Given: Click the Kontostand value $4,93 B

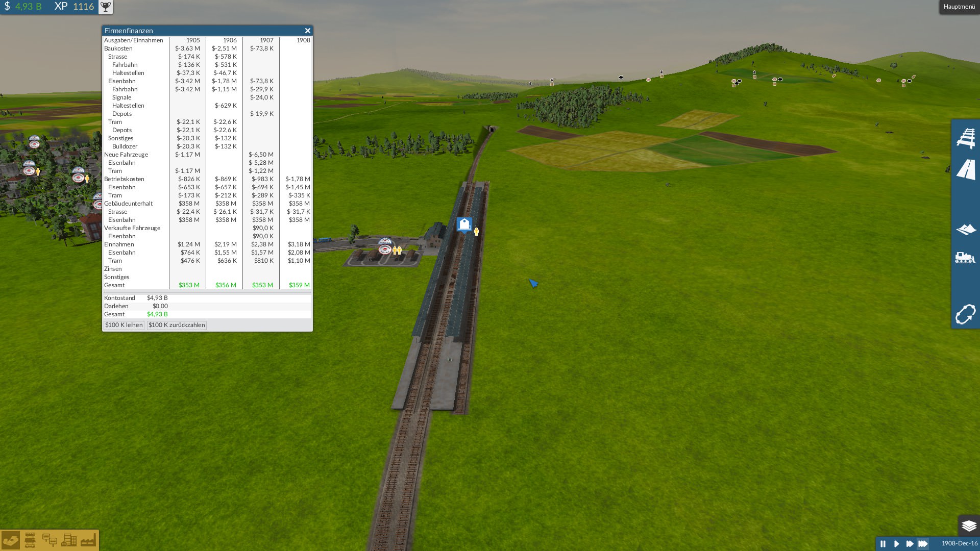Looking at the screenshot, I should pyautogui.click(x=157, y=298).
